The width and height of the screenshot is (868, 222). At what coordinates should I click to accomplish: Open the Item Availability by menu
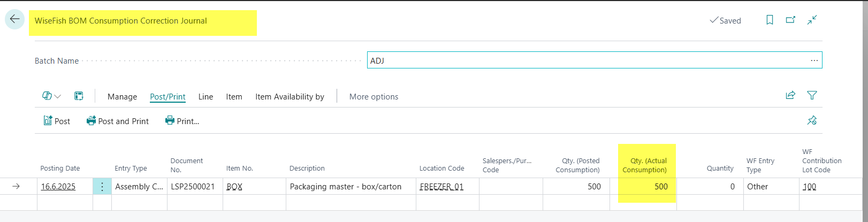point(290,97)
